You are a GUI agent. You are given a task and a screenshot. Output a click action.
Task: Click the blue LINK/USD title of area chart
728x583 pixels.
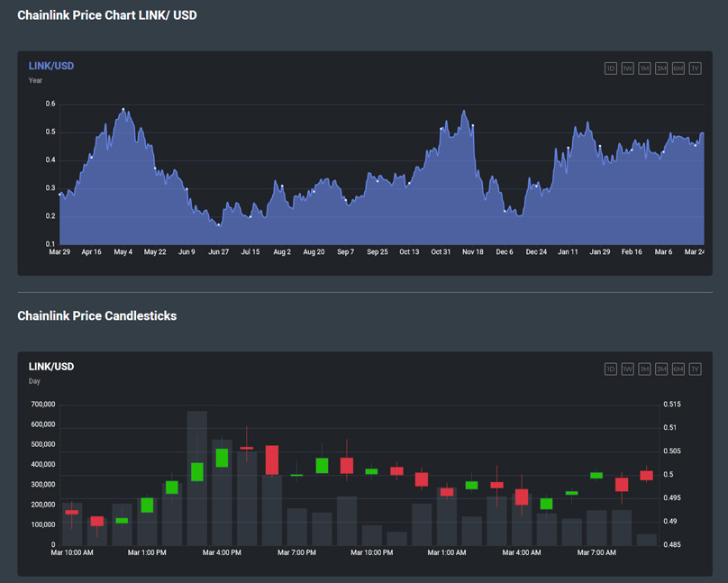point(51,66)
